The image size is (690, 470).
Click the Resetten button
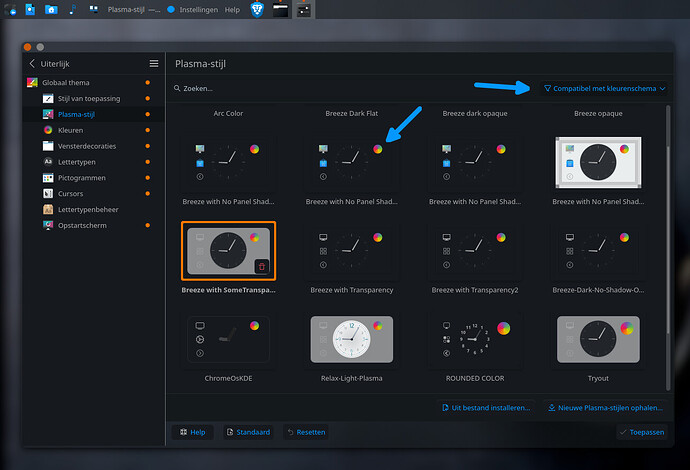[x=306, y=432]
